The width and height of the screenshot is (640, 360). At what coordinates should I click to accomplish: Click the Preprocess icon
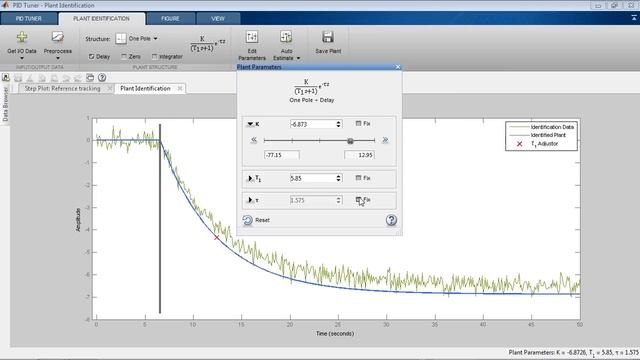click(58, 38)
